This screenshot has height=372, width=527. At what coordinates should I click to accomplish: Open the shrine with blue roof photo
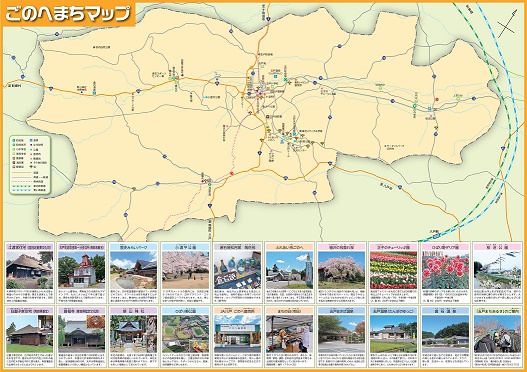(133, 334)
